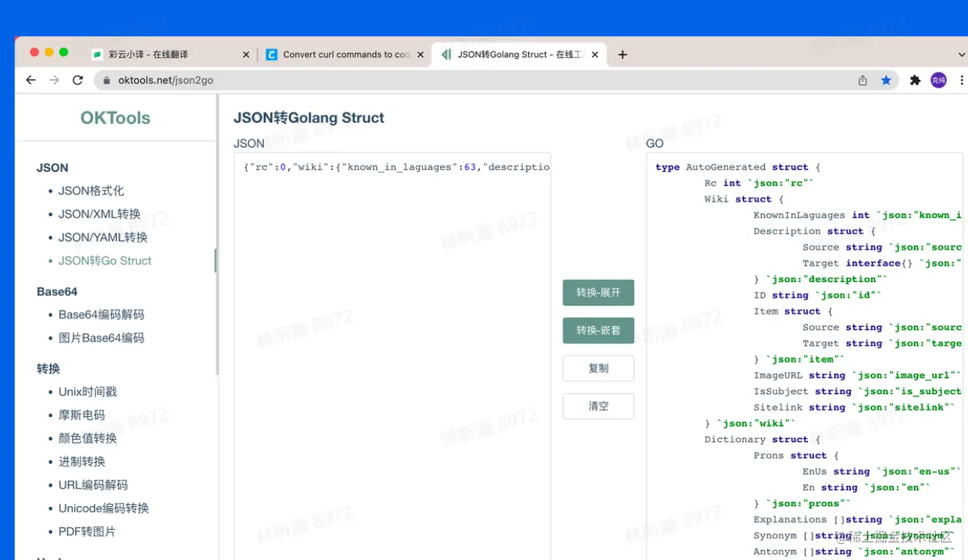This screenshot has height=560, width=968.
Task: Open the Chrome three-dot menu
Action: tap(961, 80)
